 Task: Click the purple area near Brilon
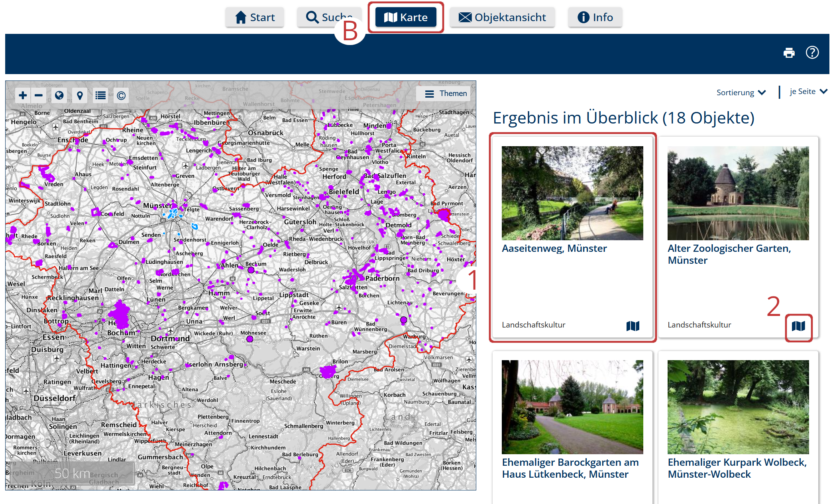coord(328,372)
